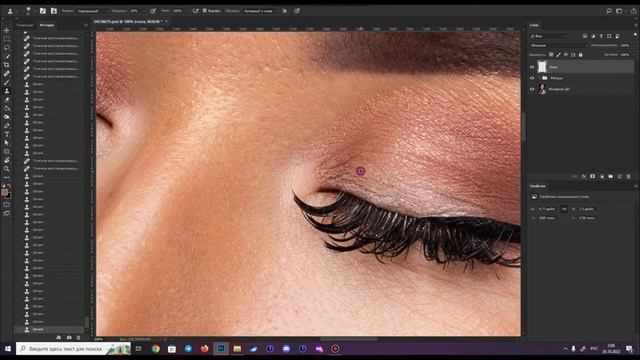Toggle pressure for size button
The width and height of the screenshot is (640, 360).
(x=297, y=11)
